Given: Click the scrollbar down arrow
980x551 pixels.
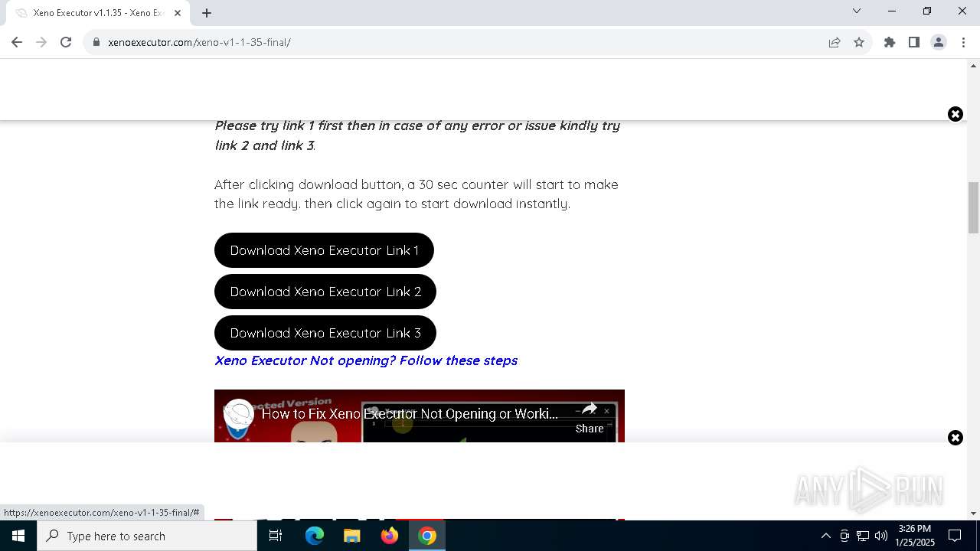Looking at the screenshot, I should (973, 514).
